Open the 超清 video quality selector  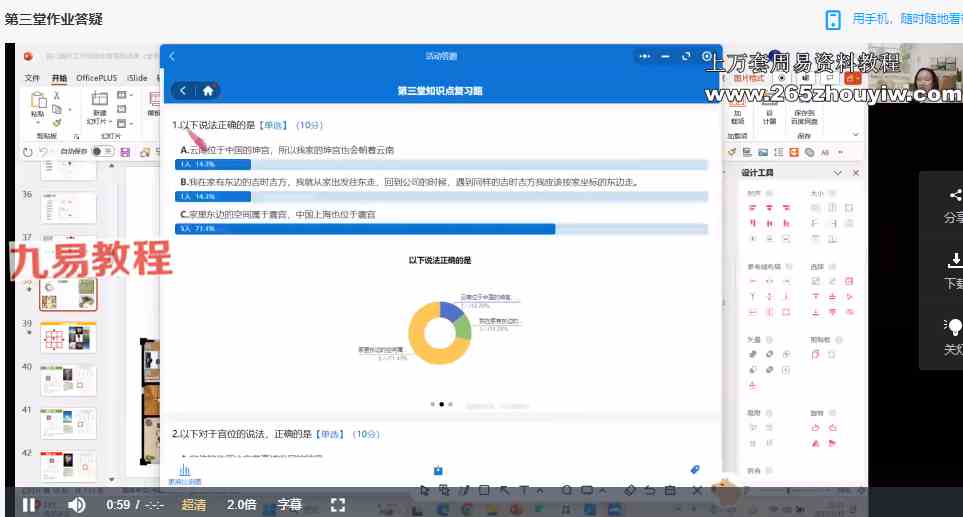coord(193,505)
